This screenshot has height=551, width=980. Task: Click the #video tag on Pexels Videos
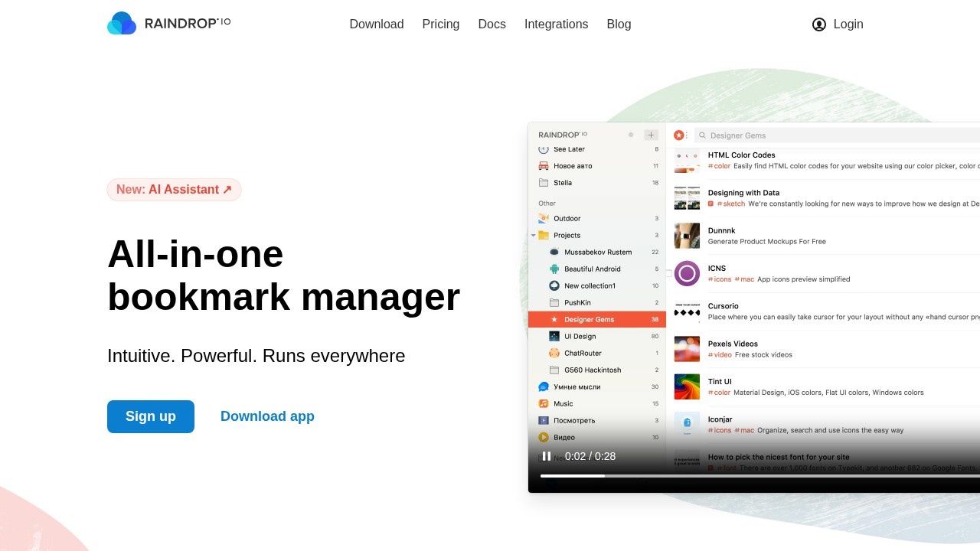720,354
